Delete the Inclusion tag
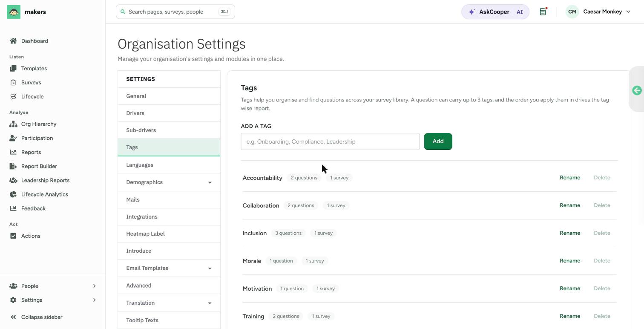This screenshot has height=329, width=644. 602,233
